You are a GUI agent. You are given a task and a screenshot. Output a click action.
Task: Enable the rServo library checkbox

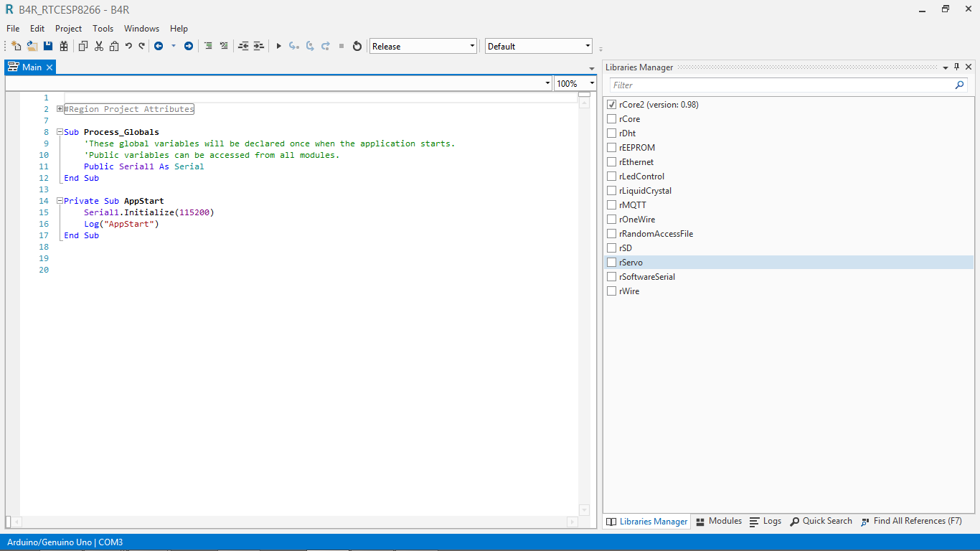612,263
